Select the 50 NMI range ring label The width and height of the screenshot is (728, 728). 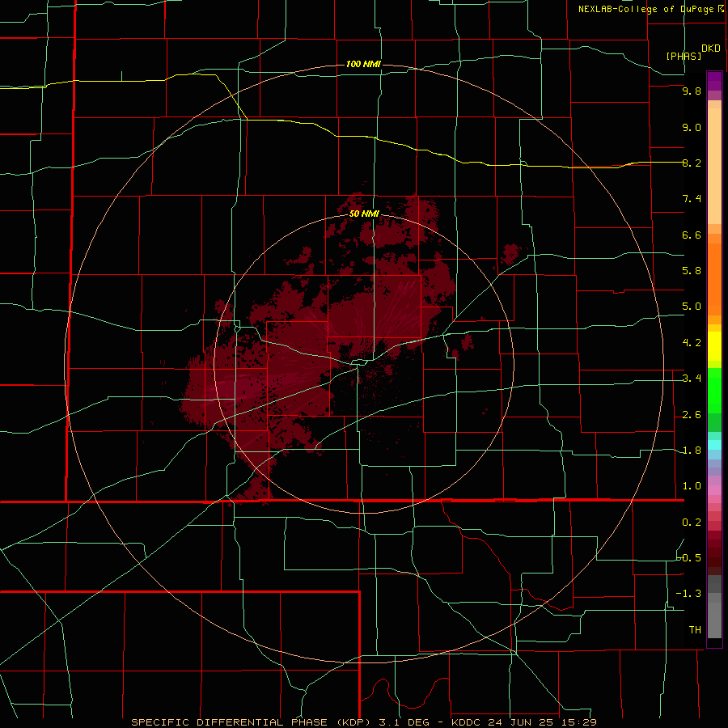coord(364,214)
